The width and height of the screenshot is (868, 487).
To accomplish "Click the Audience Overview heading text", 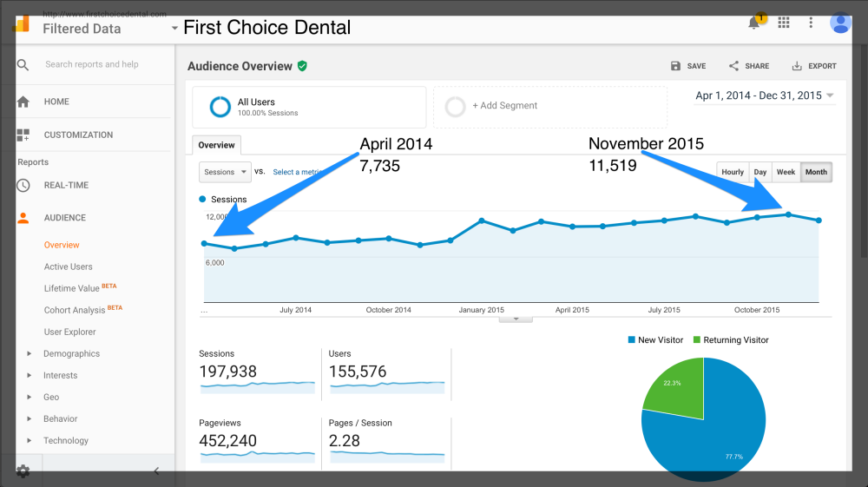I will point(240,66).
